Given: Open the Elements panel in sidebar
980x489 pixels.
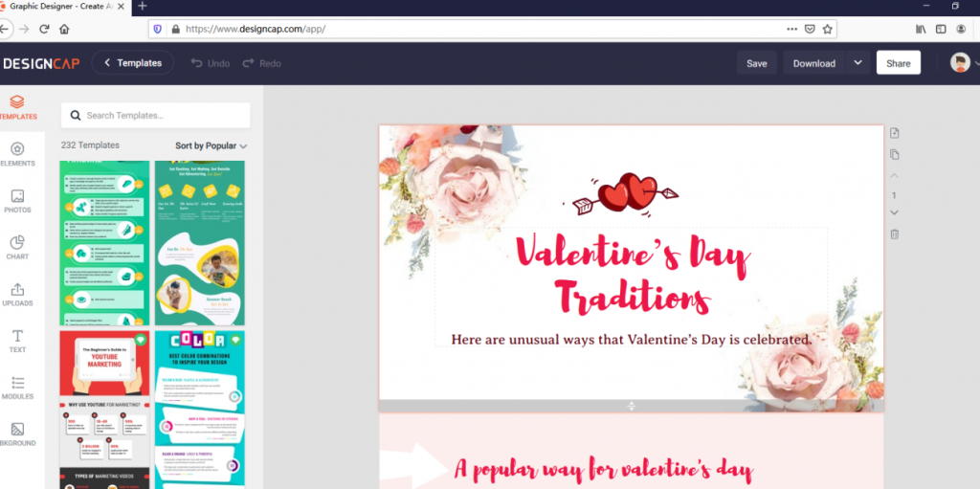Looking at the screenshot, I should 17,154.
